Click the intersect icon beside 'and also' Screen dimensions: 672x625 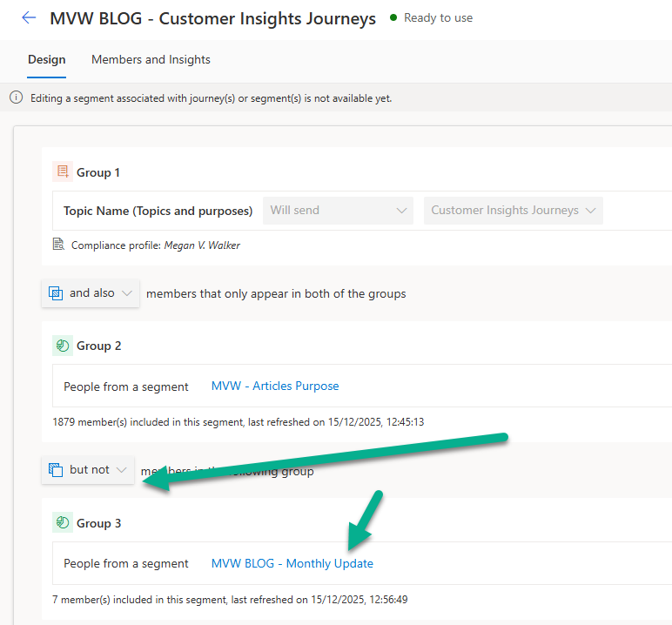click(x=56, y=293)
